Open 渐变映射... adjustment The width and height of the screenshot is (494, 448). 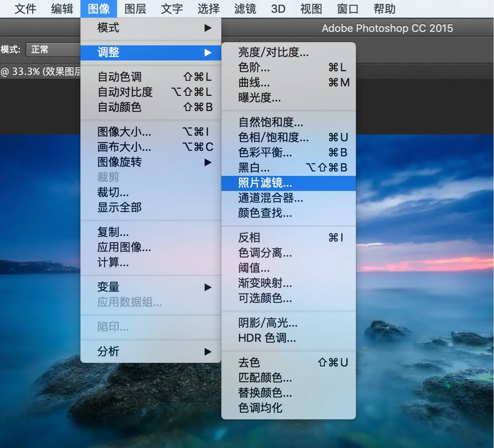click(x=289, y=283)
